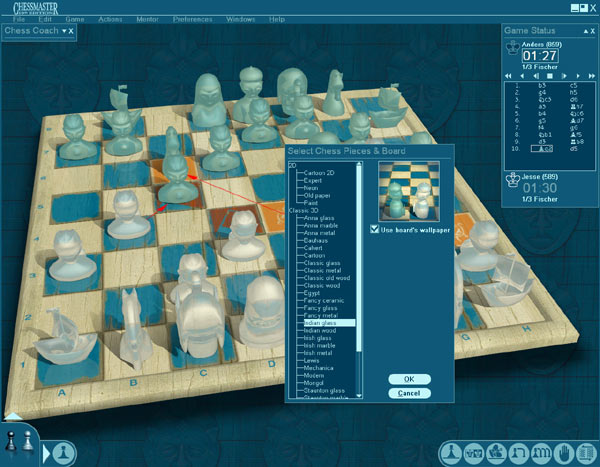Select the Anna marble piece set
Image resolution: width=600 pixels, height=467 pixels.
321,225
